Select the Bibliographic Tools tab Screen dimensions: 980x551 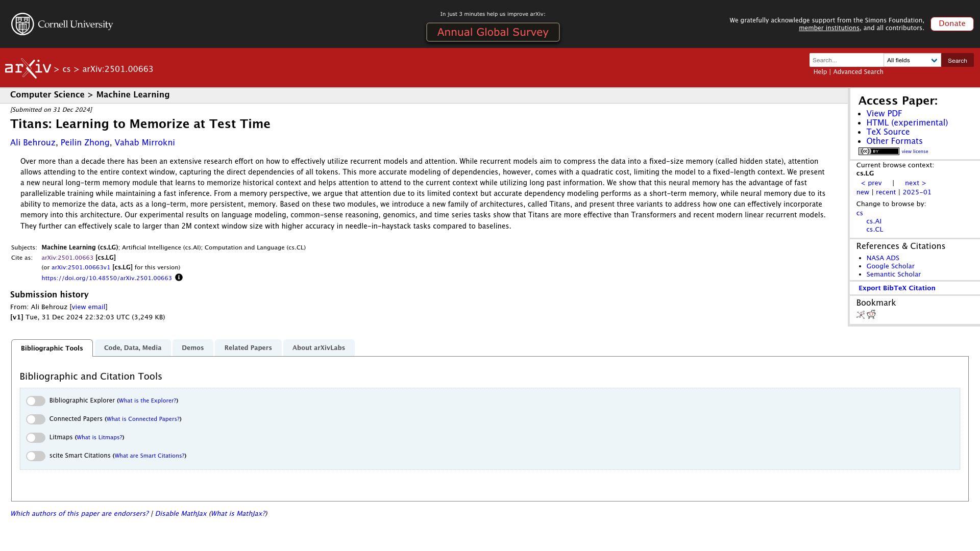tap(52, 348)
